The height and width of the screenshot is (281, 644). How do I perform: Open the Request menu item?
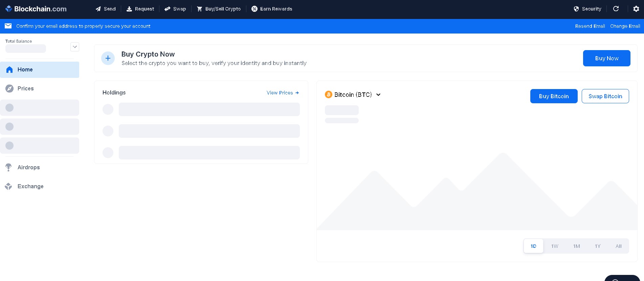coord(140,9)
